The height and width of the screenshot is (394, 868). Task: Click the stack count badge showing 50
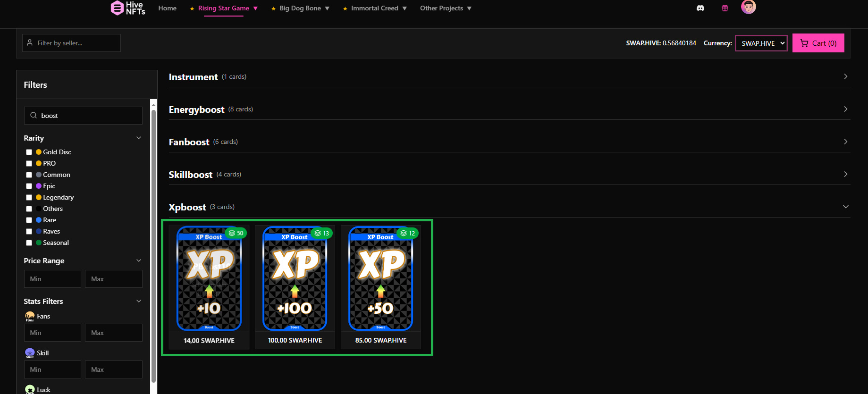coord(236,233)
